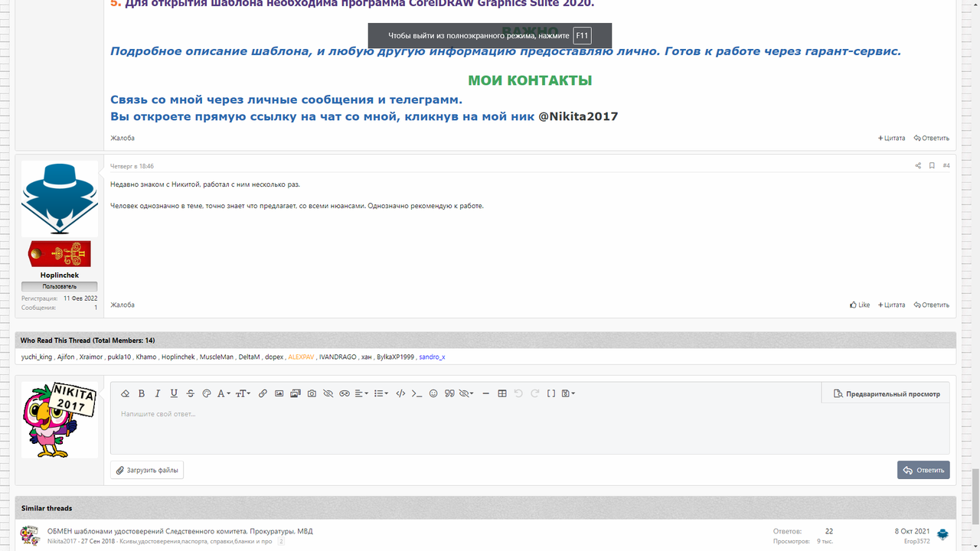Image resolution: width=980 pixels, height=551 pixels.
Task: Click the code block icon
Action: (x=400, y=393)
